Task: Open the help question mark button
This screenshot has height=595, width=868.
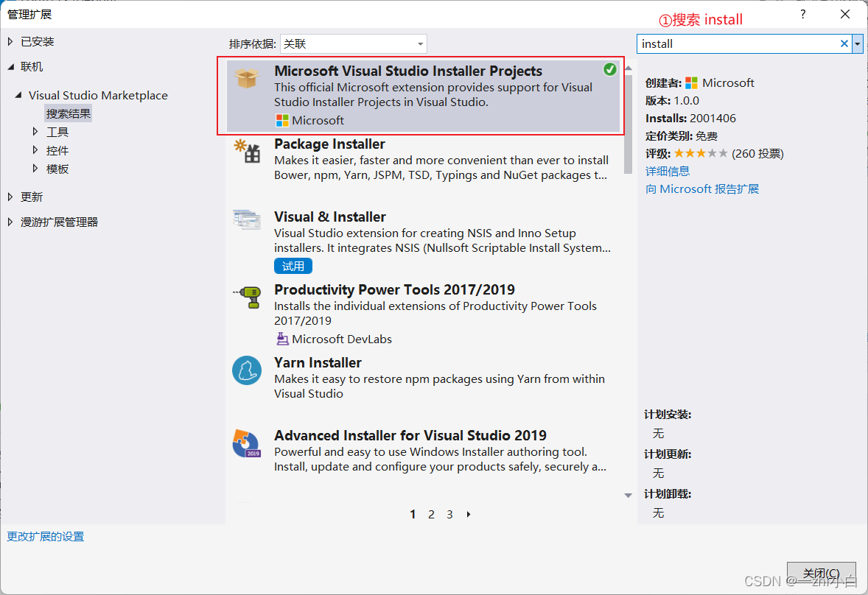Action: pos(802,15)
